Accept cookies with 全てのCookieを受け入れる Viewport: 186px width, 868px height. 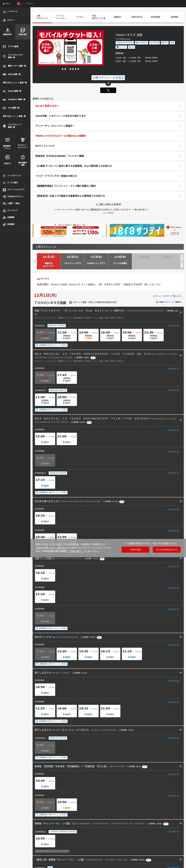[167, 550]
